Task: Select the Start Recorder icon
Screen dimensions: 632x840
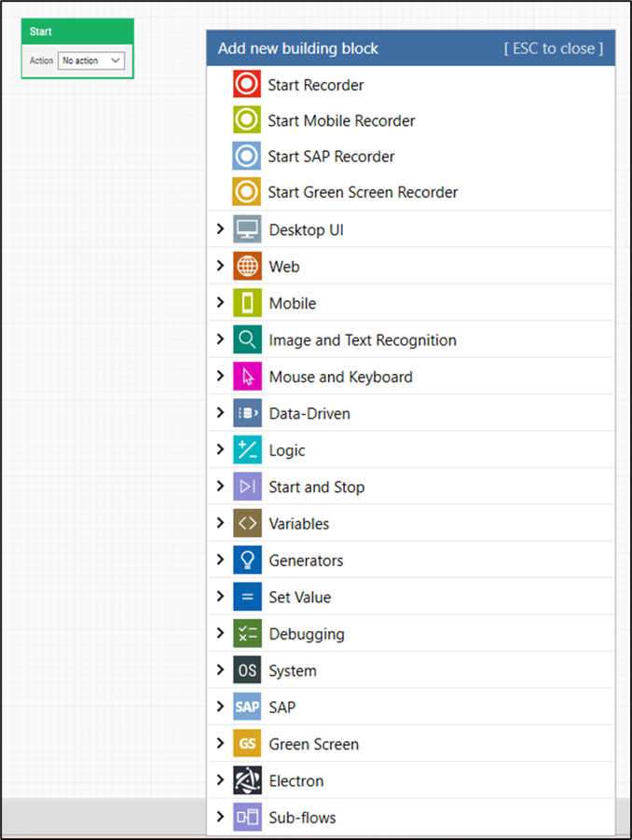Action: (x=245, y=84)
